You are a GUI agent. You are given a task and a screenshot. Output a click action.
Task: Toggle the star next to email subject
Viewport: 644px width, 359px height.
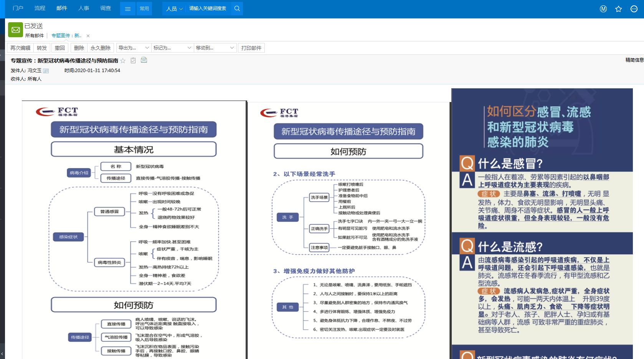(x=123, y=61)
